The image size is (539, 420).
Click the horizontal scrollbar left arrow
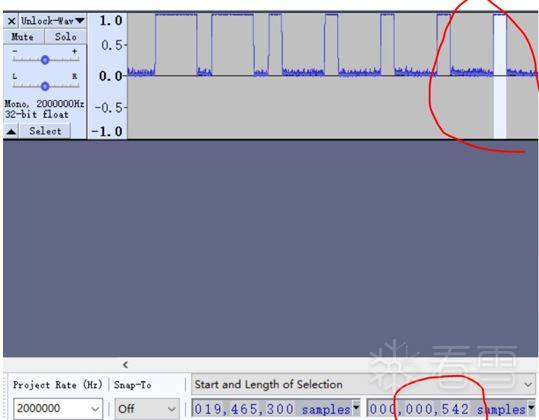point(125,365)
